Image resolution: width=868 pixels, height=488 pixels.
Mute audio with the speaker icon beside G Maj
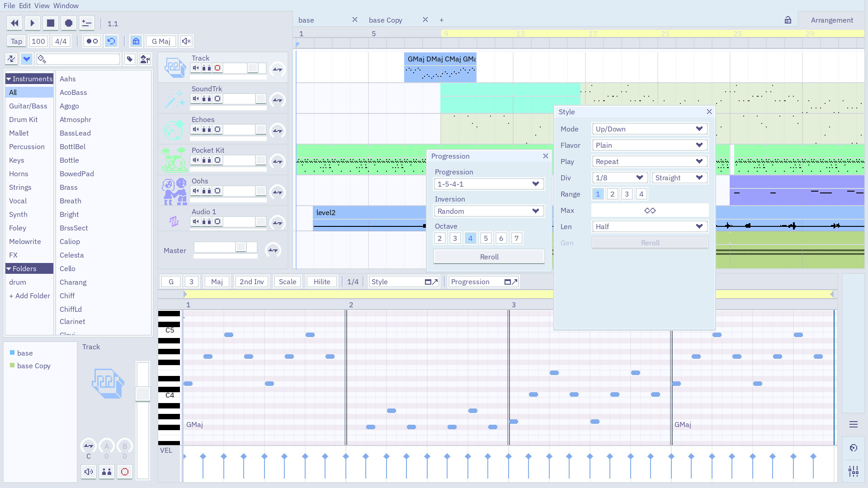pos(186,41)
